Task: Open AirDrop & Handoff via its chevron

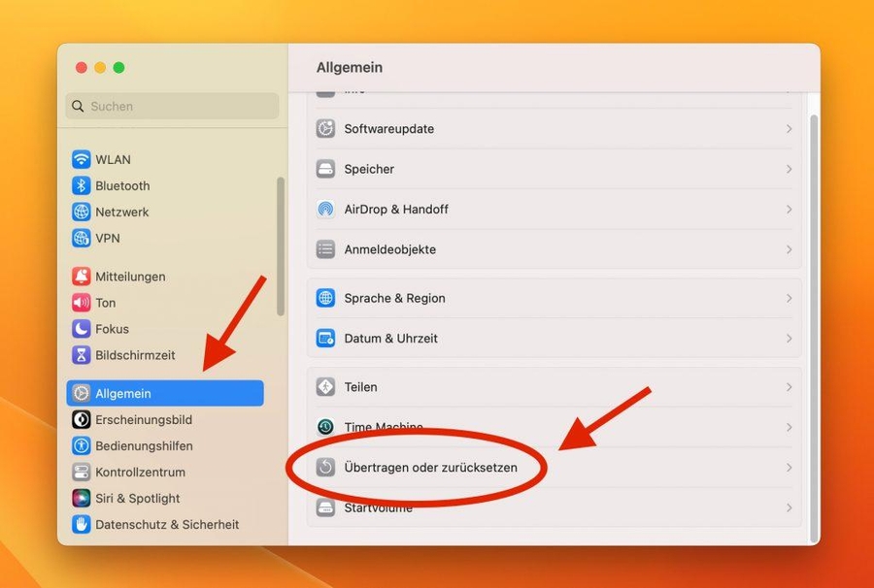Action: tap(789, 209)
